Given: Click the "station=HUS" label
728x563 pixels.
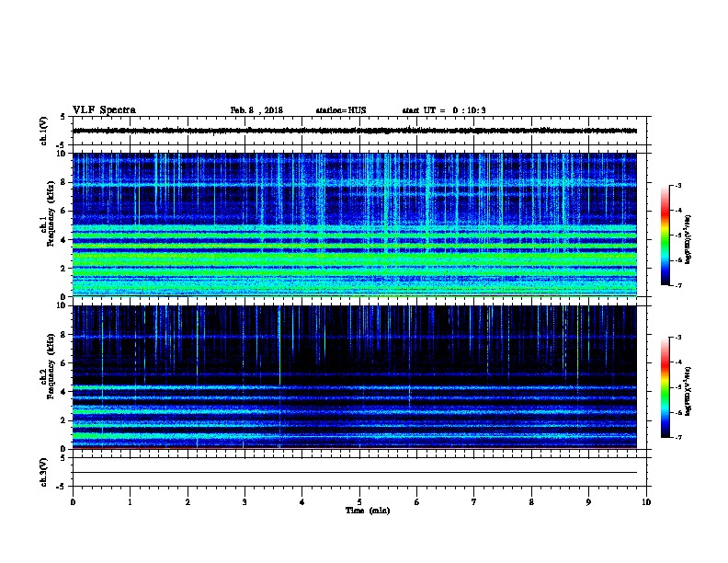Looking at the screenshot, I should tap(341, 110).
